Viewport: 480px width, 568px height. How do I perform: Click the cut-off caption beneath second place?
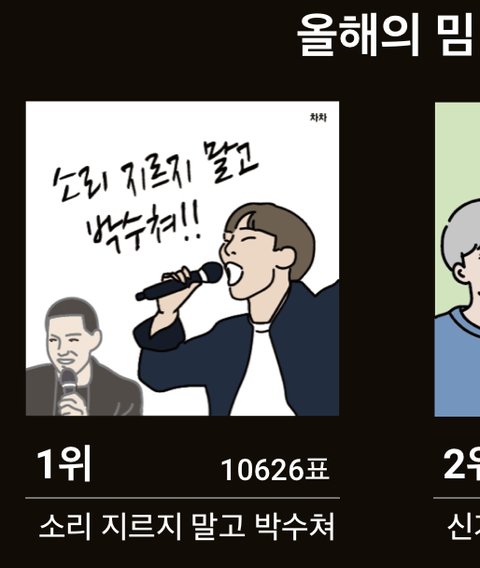(464, 527)
